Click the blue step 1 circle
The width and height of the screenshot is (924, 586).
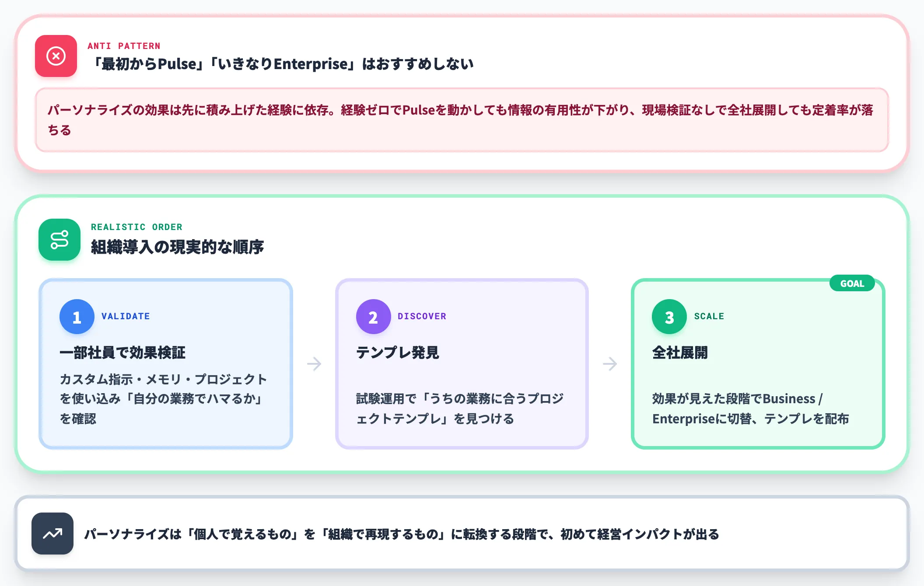(77, 317)
